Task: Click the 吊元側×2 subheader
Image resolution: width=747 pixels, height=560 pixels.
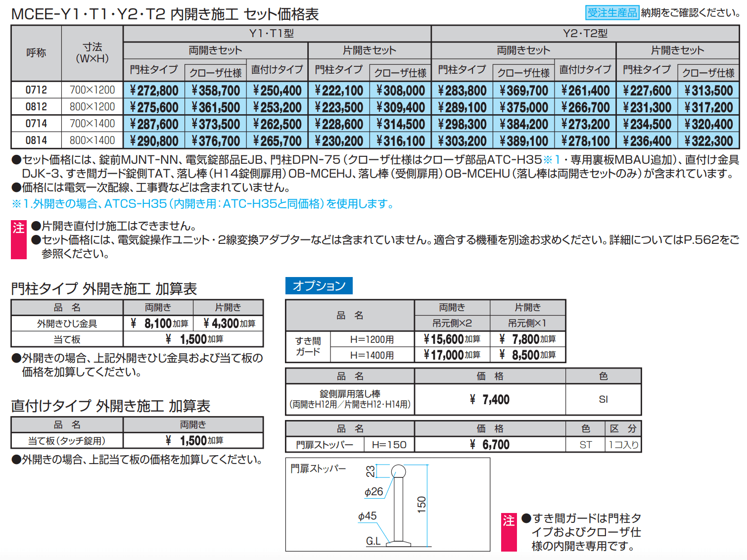Action: pyautogui.click(x=452, y=323)
